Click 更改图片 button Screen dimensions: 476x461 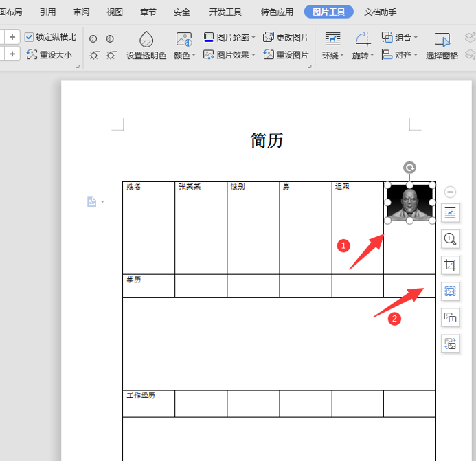[286, 37]
